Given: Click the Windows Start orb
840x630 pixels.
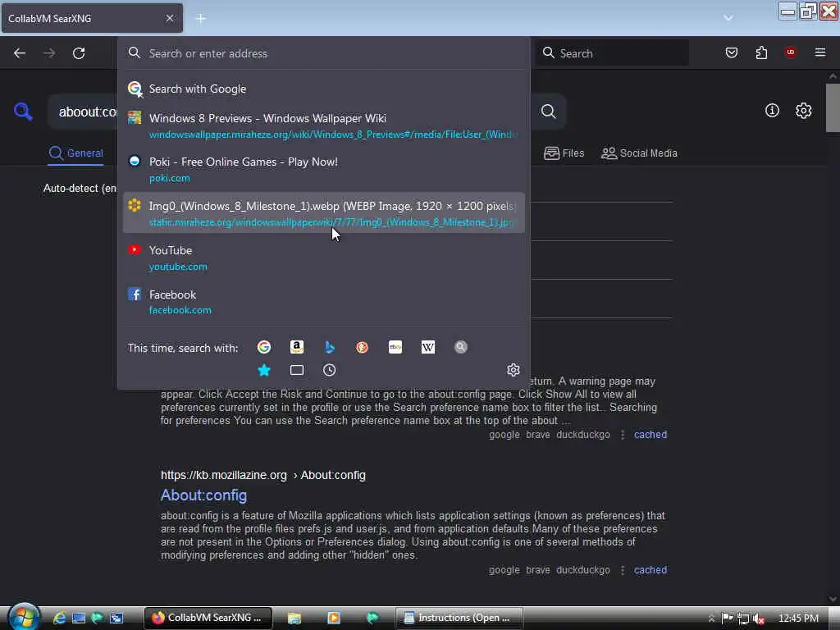Looking at the screenshot, I should (23, 617).
